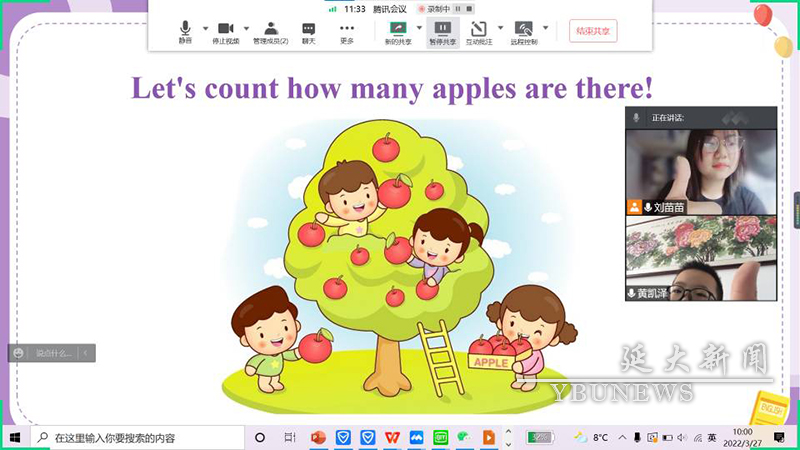Select 黄凯泽's video thumbnail
This screenshot has width=800, height=450.
point(700,258)
